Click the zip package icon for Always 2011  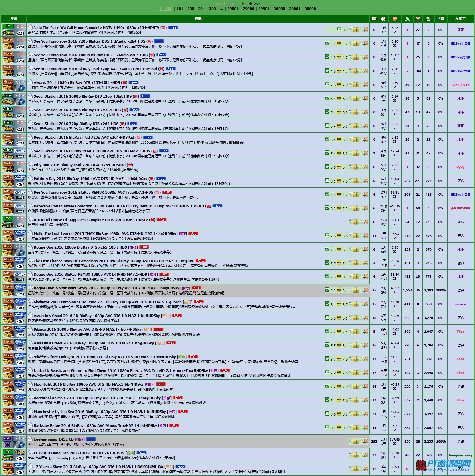pos(356,85)
